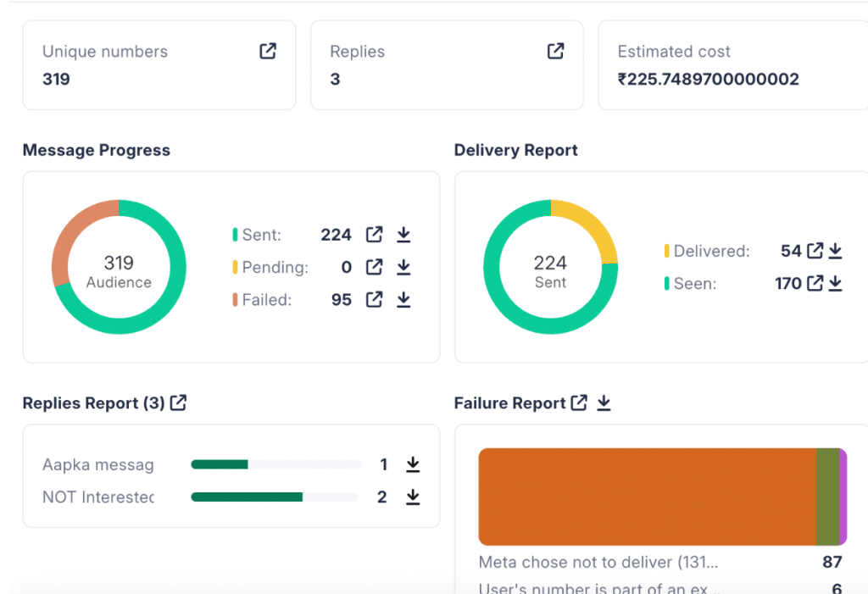Download the Delivered messages report
The image size is (868, 594).
pos(835,251)
